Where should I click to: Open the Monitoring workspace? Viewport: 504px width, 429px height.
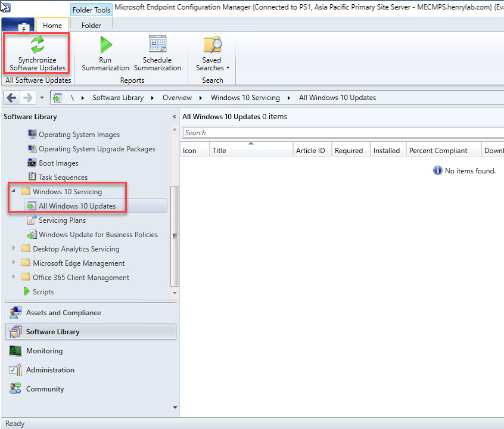click(x=44, y=351)
